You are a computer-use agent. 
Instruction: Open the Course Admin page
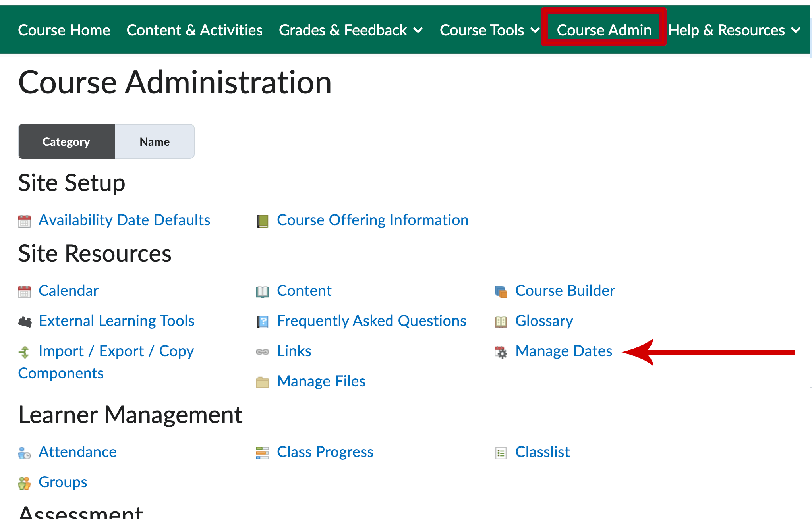click(604, 30)
